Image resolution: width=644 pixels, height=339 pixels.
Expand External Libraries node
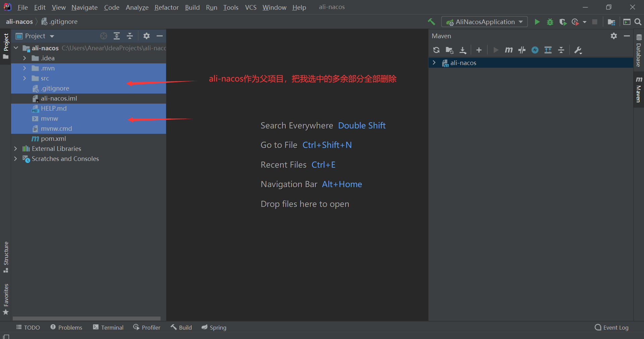click(x=16, y=149)
